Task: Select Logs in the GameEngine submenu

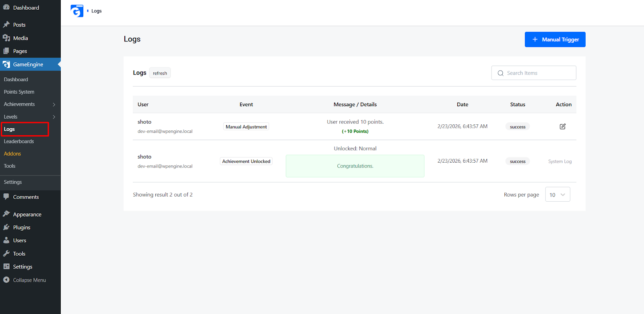Action: click(x=9, y=129)
